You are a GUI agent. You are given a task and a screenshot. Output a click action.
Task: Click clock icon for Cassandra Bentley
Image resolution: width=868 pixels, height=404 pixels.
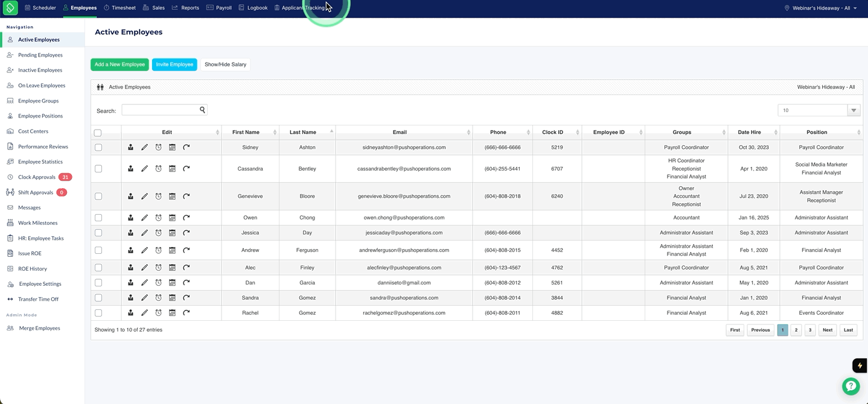coord(158,169)
